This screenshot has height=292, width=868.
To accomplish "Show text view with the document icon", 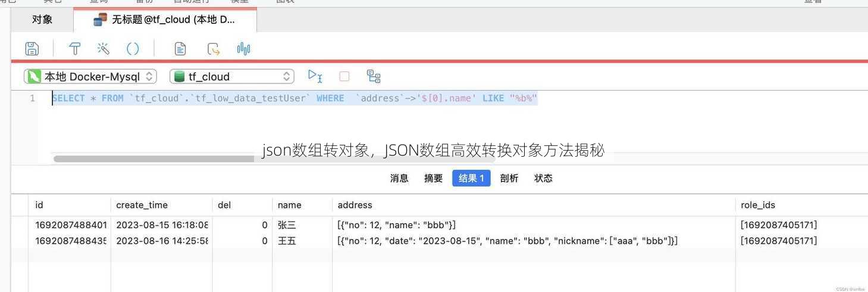I will point(180,49).
